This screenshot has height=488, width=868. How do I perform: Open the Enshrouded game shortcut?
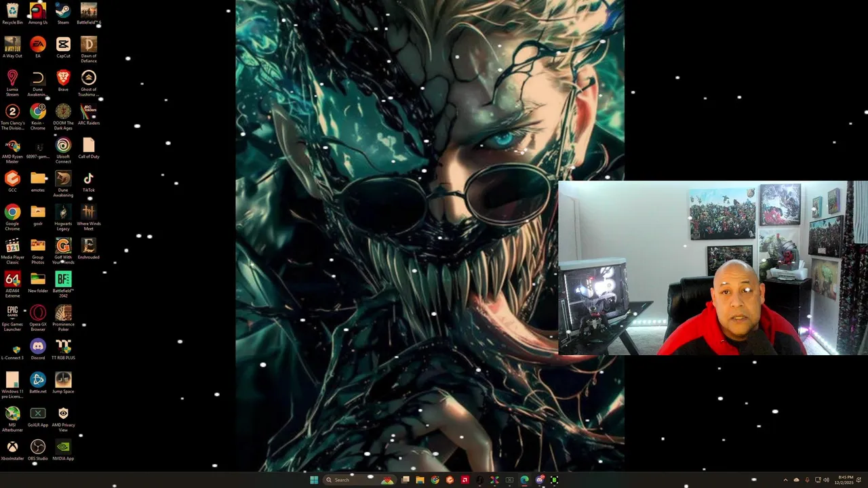click(89, 249)
